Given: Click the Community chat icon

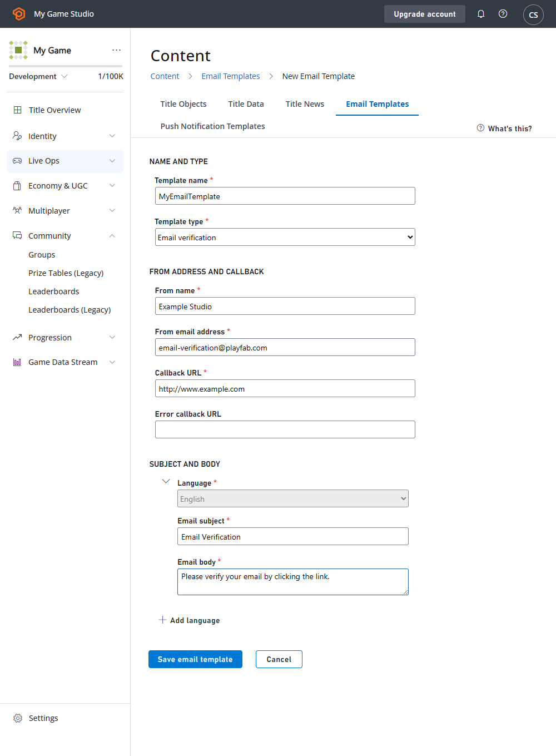Looking at the screenshot, I should tap(17, 236).
